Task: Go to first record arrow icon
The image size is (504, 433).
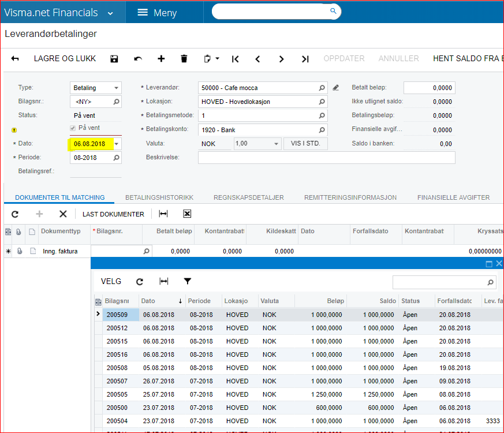Action: (235, 59)
